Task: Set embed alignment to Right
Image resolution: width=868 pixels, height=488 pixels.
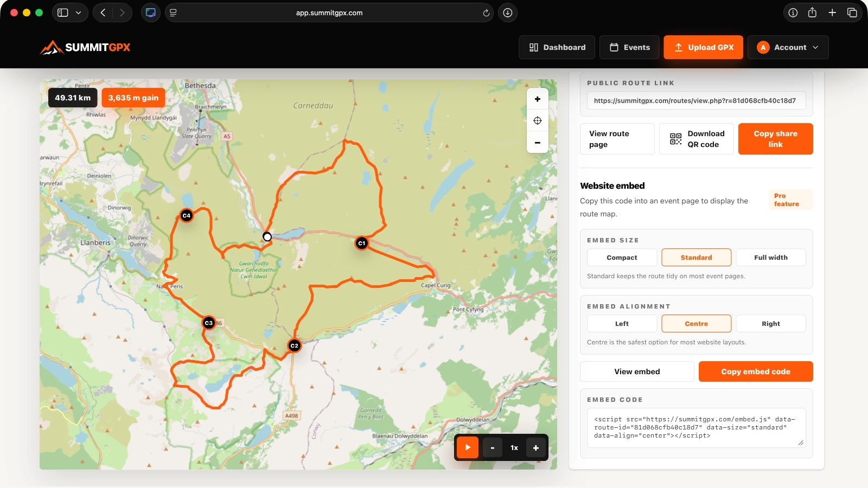Action: point(771,324)
